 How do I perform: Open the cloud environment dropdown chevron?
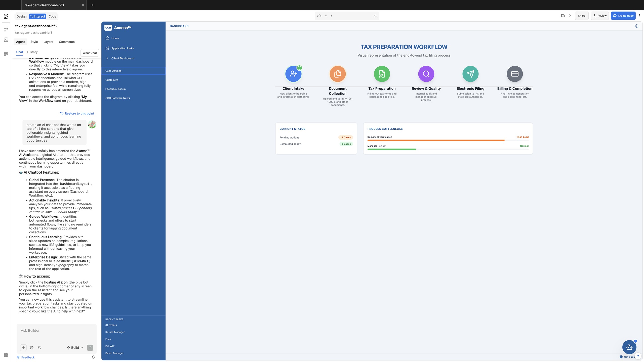point(326,16)
